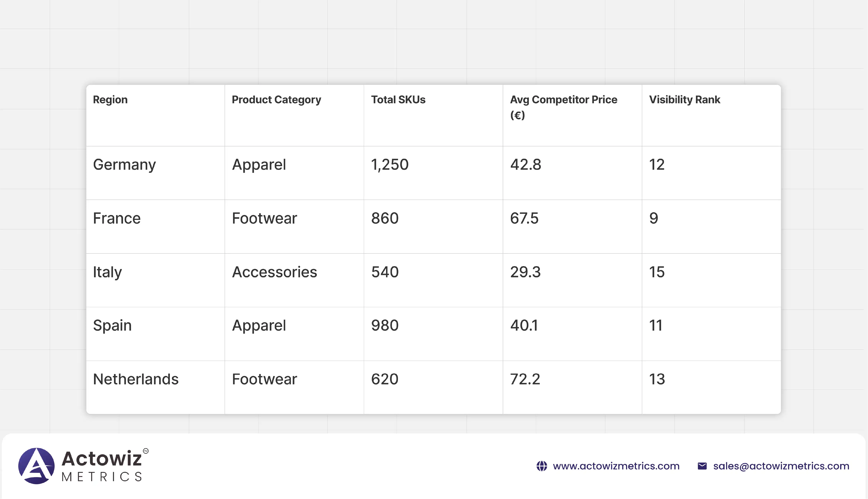Click the envelope mail icon
868x499 pixels.
(702, 466)
